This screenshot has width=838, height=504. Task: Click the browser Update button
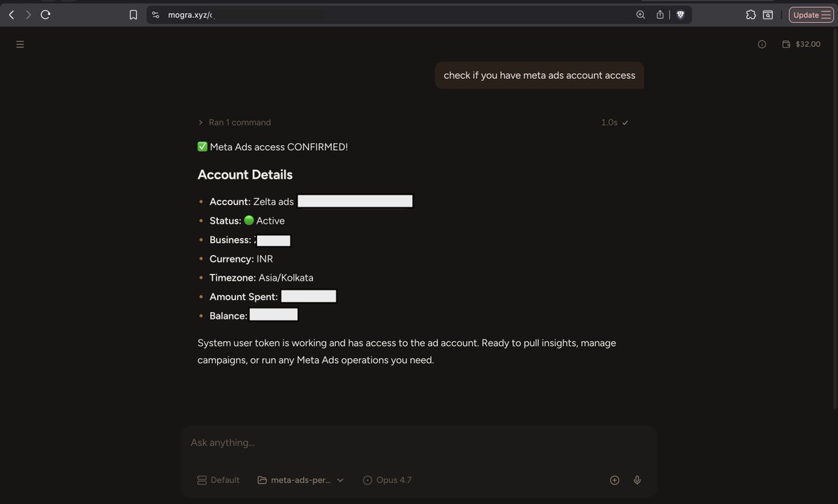point(811,15)
